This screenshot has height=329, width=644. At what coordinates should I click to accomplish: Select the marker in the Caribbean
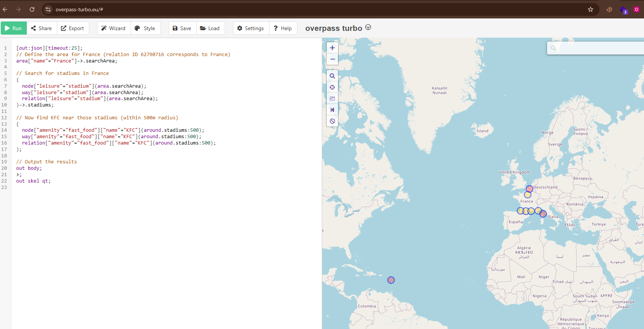391,280
